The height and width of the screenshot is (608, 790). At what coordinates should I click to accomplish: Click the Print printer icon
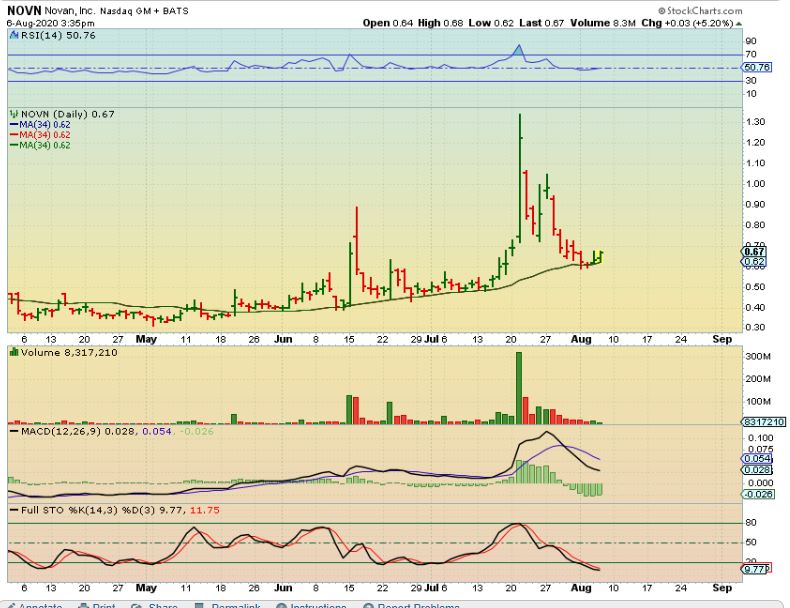pyautogui.click(x=83, y=606)
